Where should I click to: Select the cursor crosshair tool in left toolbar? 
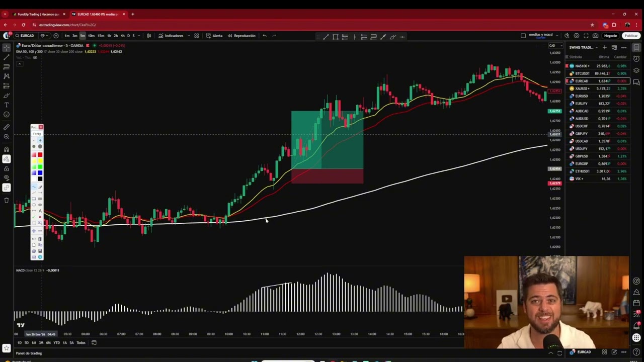tap(7, 48)
